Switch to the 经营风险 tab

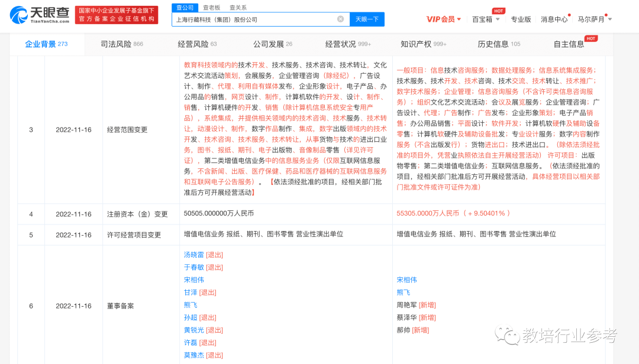tap(197, 44)
